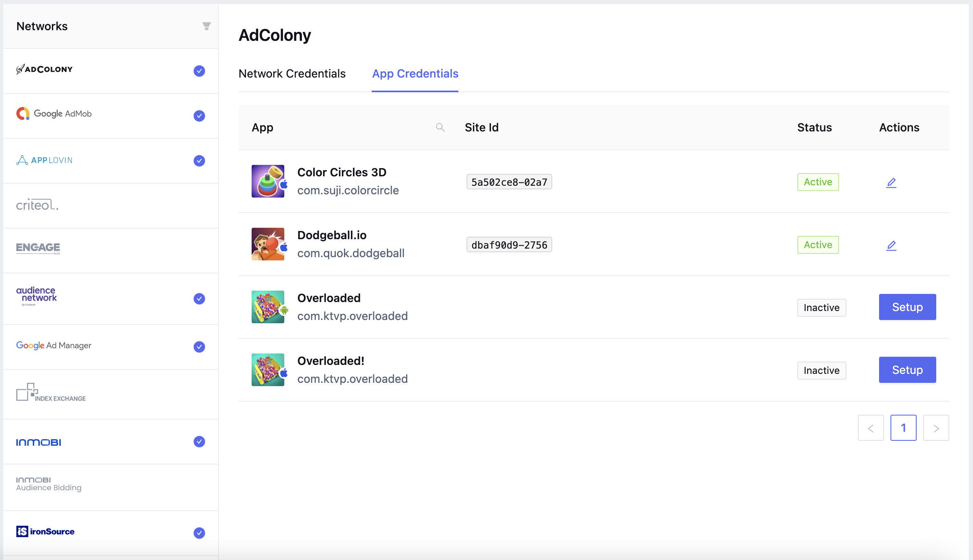Click the App column search icon
The height and width of the screenshot is (560, 973).
(440, 127)
